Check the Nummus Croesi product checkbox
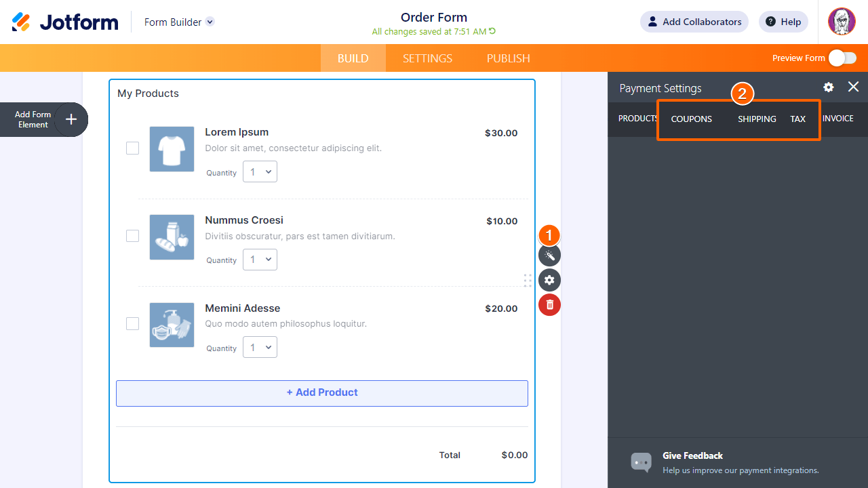868x488 pixels. [133, 236]
